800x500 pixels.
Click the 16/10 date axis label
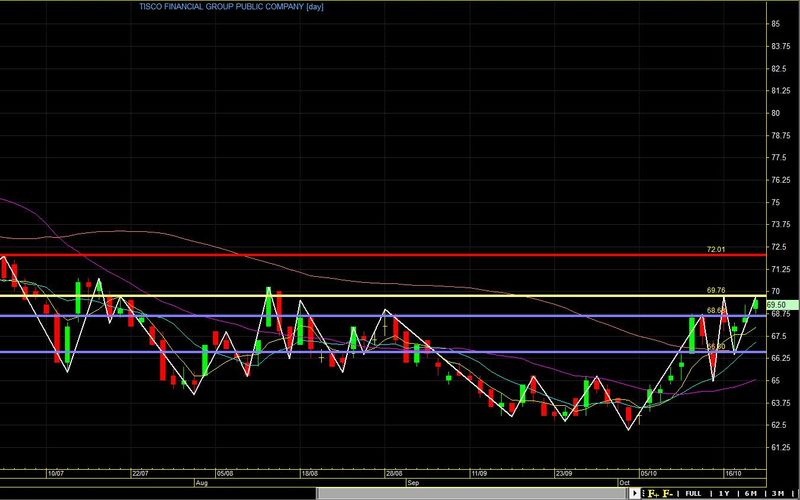point(733,473)
